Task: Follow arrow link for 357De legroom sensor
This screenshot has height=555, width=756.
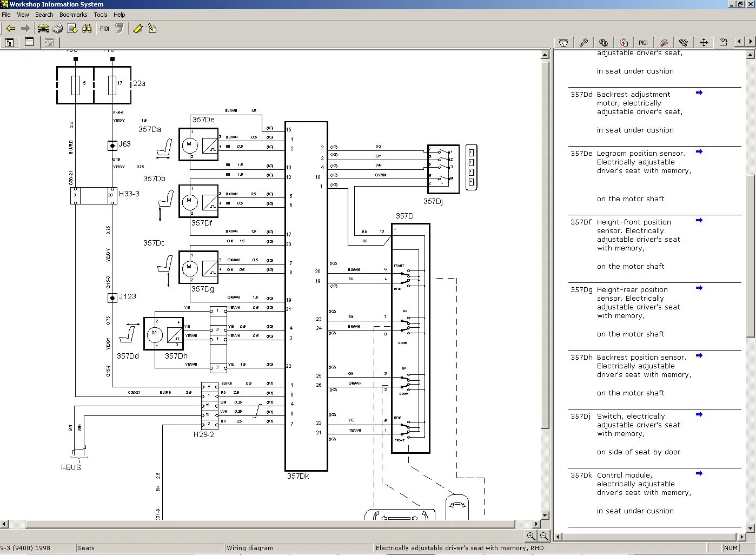Action: pos(699,152)
